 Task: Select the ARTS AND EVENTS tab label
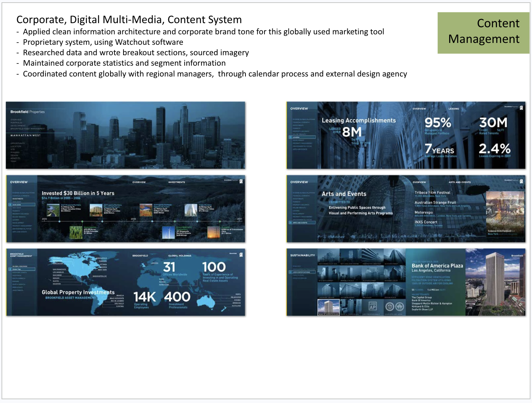(460, 182)
